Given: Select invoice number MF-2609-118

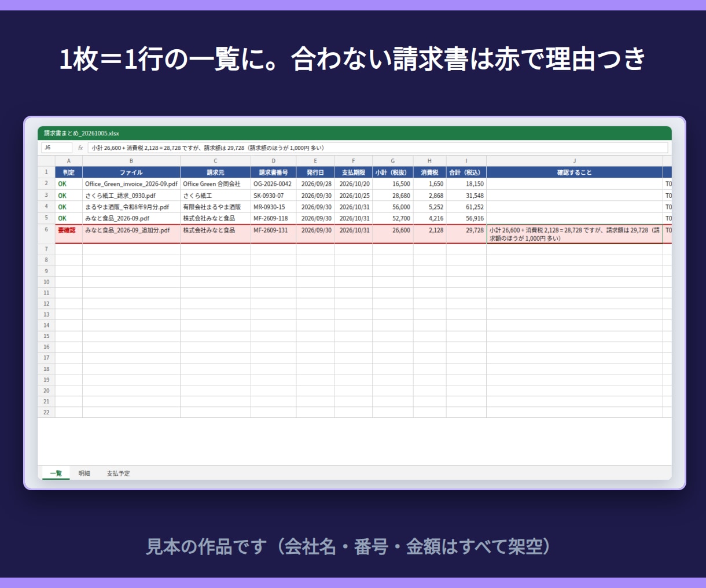Looking at the screenshot, I should click(273, 218).
